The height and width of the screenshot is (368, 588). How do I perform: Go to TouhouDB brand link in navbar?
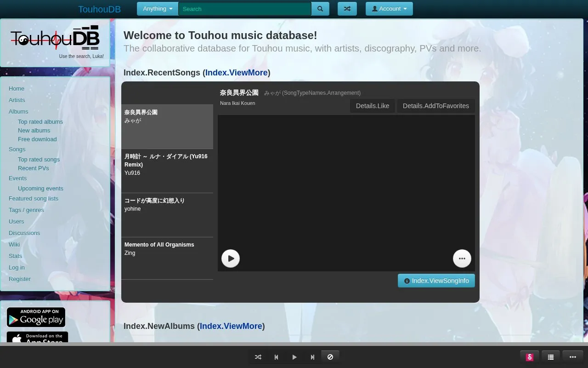pos(99,9)
